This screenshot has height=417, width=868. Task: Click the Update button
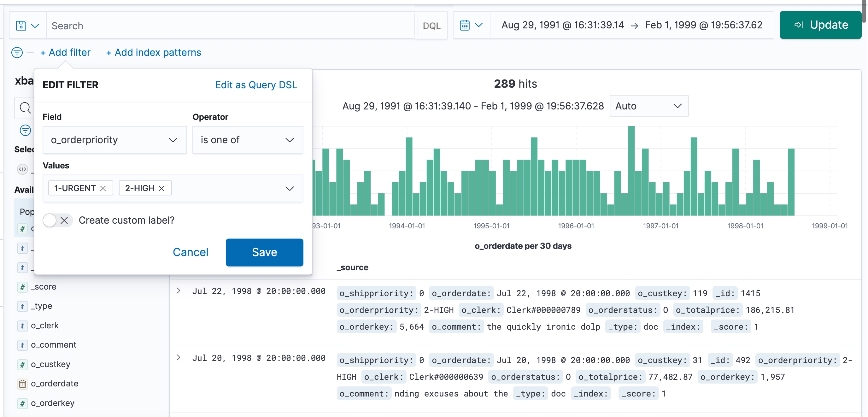[820, 25]
